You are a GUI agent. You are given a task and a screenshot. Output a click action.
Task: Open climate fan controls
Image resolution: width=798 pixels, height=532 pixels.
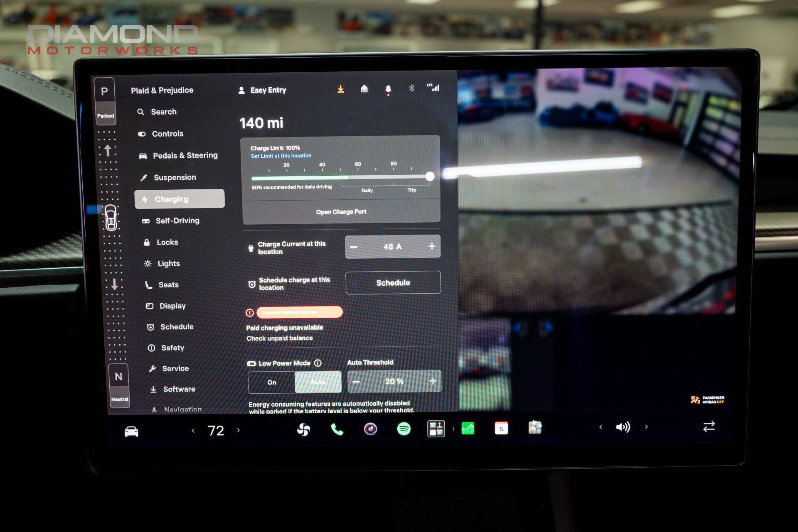304,429
